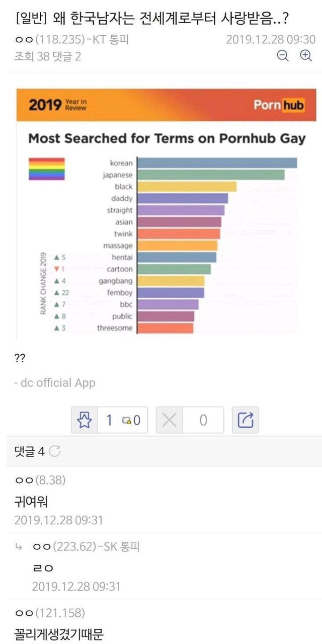Screen dimensions: 322x644
Task: Tap the 조회 38 댓글 2 stats line
Action: coord(48,56)
